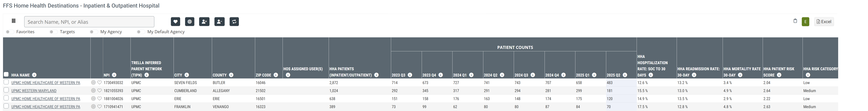Check the select-all checkbox in header
Viewport: 868px width, 111px height.
pyautogui.click(x=6, y=74)
